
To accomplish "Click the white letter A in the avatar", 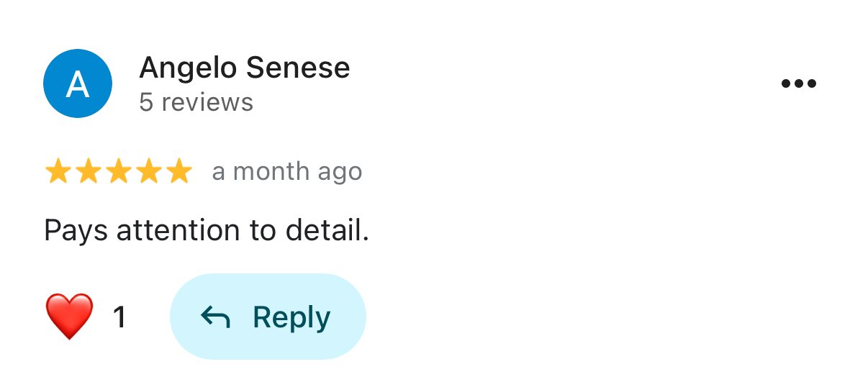I will [x=78, y=84].
